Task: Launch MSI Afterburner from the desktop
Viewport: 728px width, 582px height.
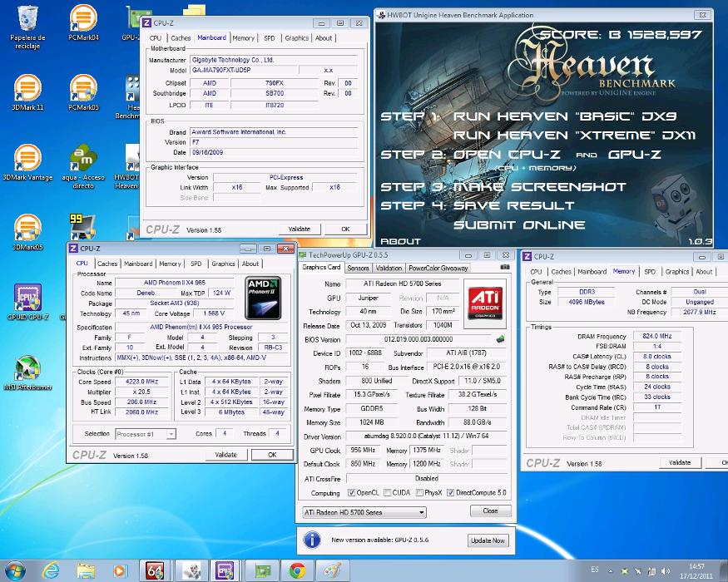Action: pos(27,372)
